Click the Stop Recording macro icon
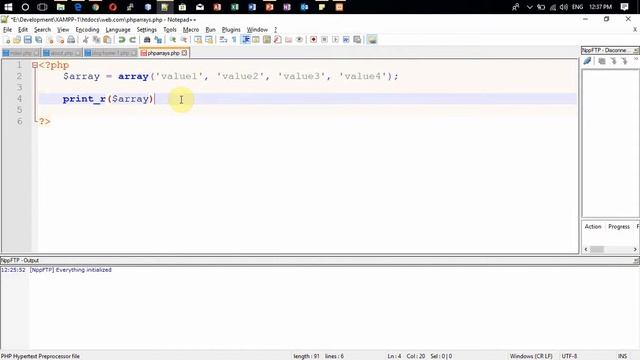Viewport: 640px width, 360px height. tap(324, 40)
